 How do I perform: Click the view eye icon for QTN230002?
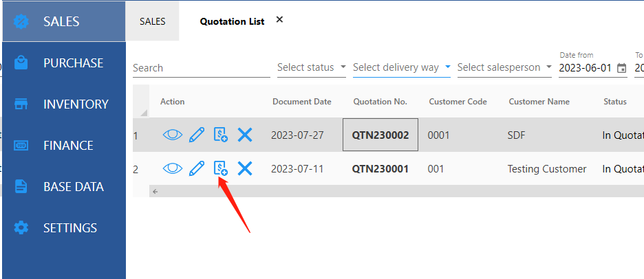pyautogui.click(x=172, y=135)
